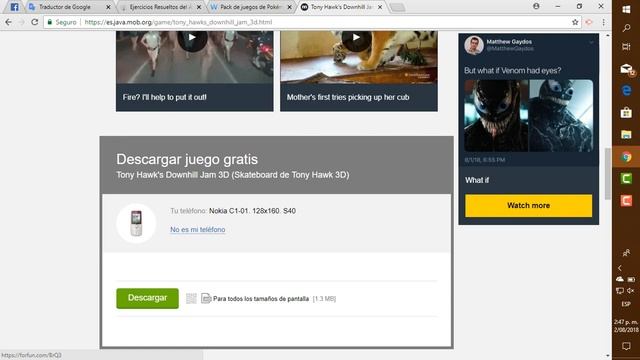Image resolution: width=640 pixels, height=360 pixels.
Task: Open 'Mother's first tries picking up her cub' title
Action: tap(348, 97)
